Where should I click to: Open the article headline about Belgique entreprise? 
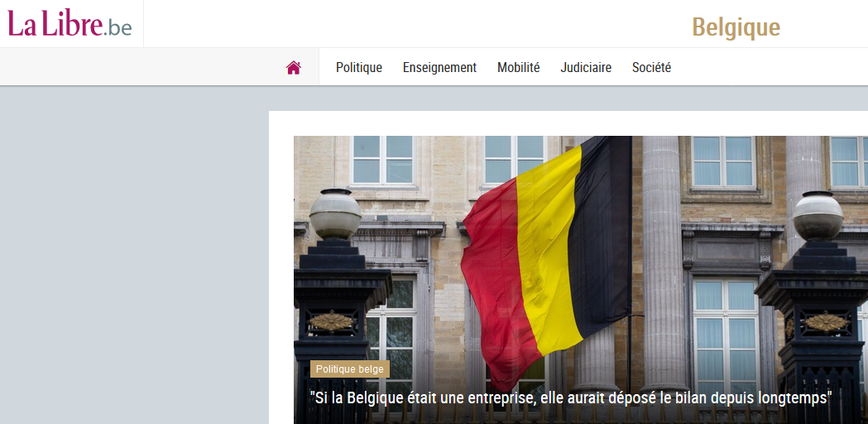click(x=571, y=398)
